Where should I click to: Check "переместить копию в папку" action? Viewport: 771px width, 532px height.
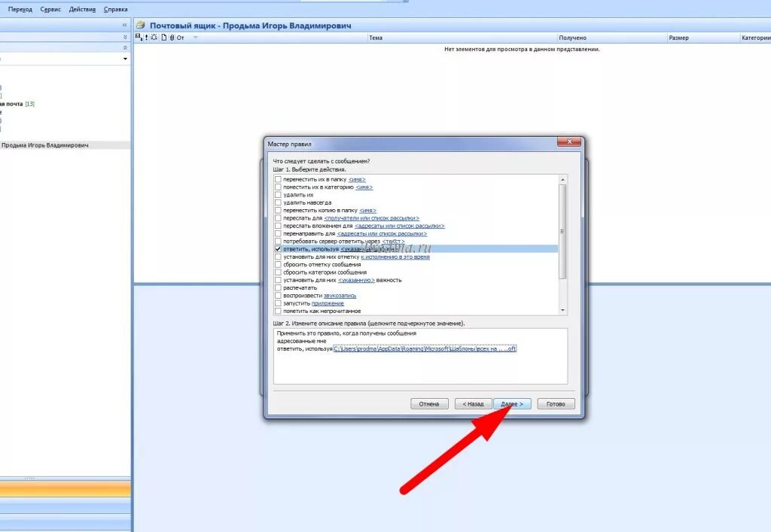(278, 210)
